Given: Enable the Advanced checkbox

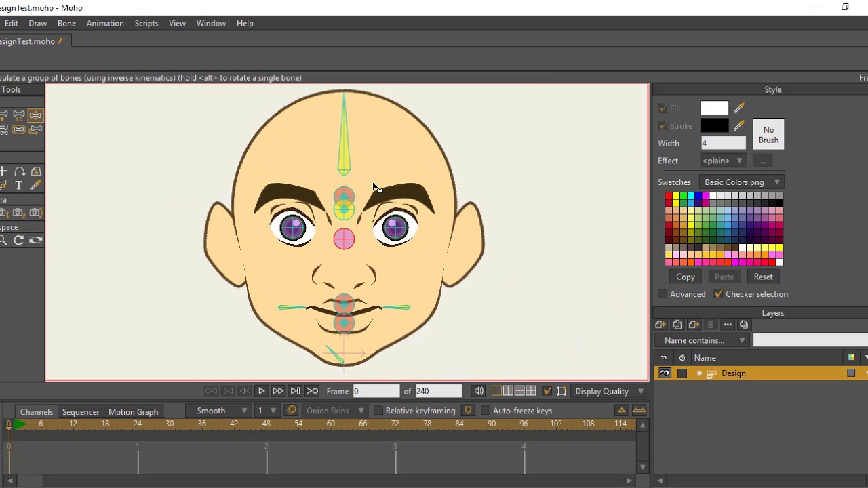Looking at the screenshot, I should (x=663, y=294).
